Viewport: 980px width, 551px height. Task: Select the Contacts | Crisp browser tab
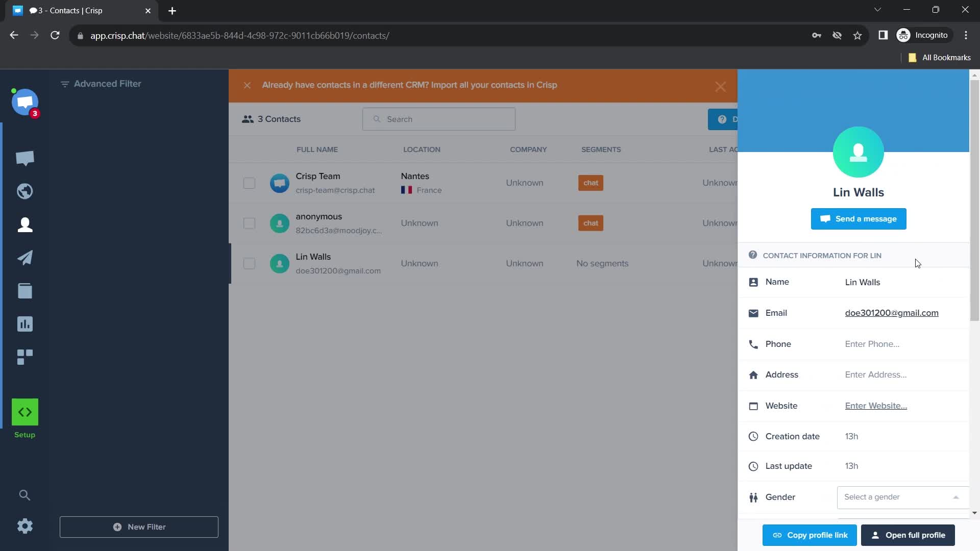click(82, 11)
